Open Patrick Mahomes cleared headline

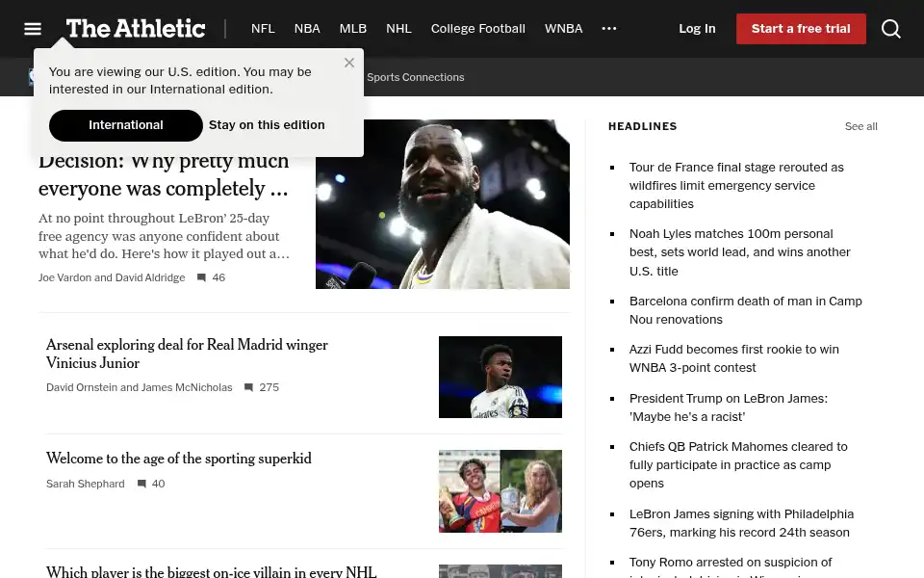point(738,464)
